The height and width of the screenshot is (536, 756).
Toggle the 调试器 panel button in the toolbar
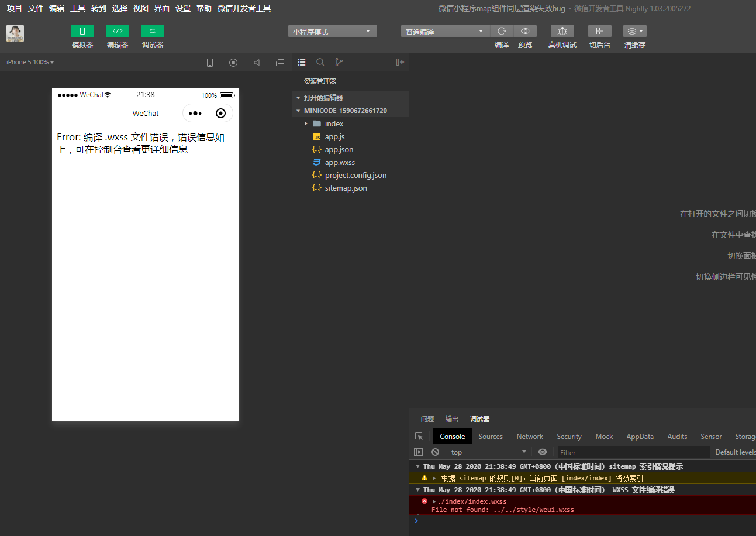click(153, 31)
